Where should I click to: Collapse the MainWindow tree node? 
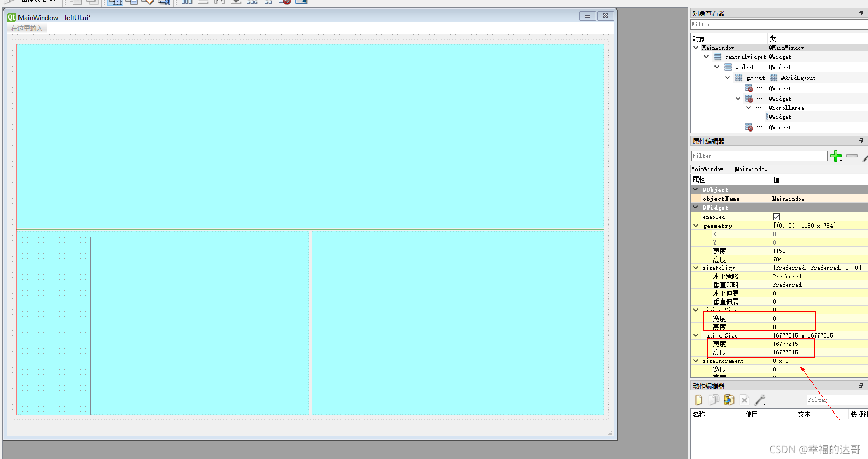696,48
